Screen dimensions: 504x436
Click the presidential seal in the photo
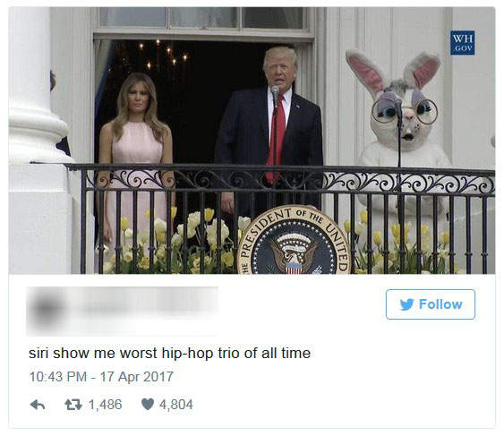(294, 241)
